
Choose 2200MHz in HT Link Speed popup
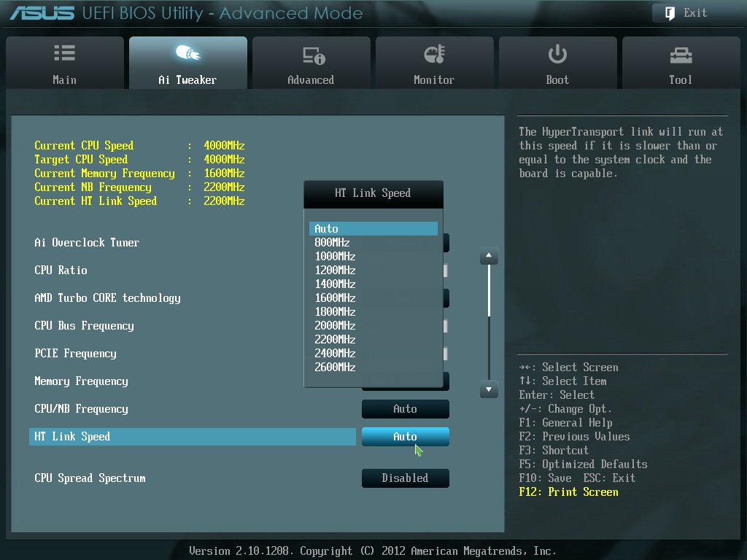tap(373, 339)
